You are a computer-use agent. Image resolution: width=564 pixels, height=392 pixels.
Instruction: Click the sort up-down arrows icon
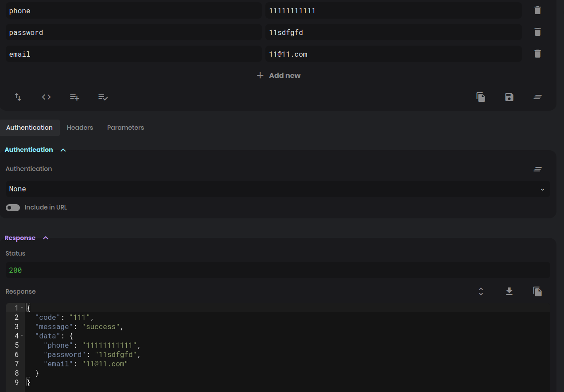pos(18,97)
